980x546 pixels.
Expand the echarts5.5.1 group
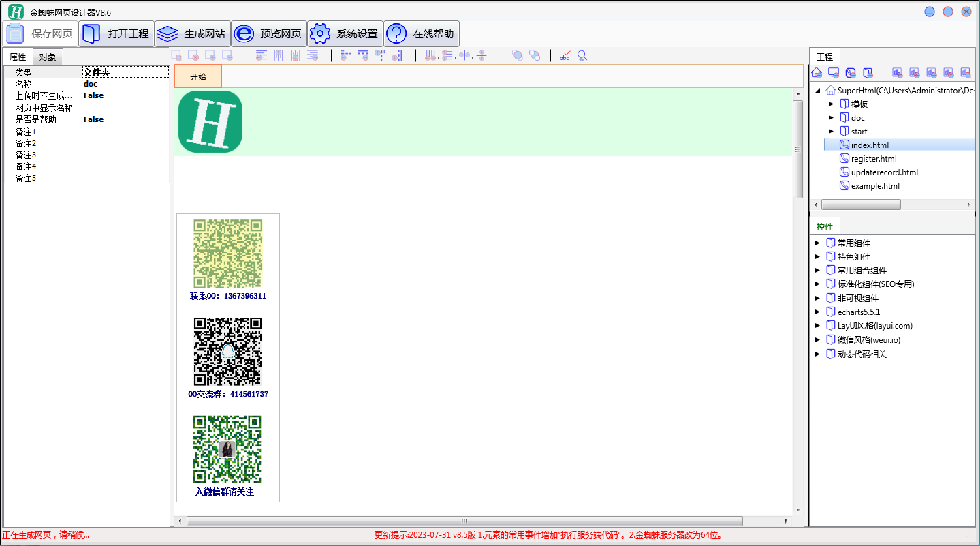[x=817, y=312]
